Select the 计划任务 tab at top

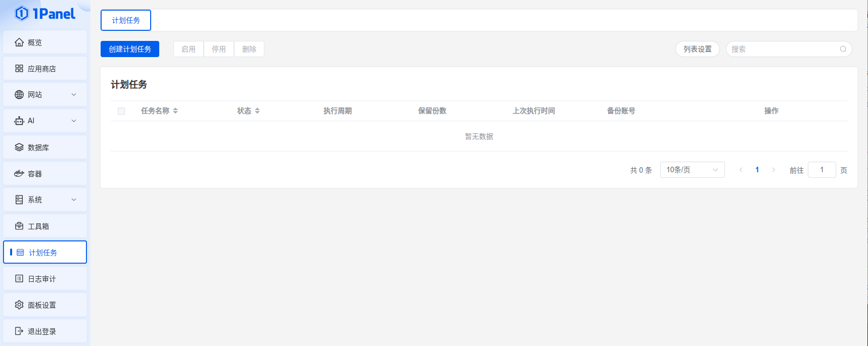pyautogui.click(x=126, y=20)
